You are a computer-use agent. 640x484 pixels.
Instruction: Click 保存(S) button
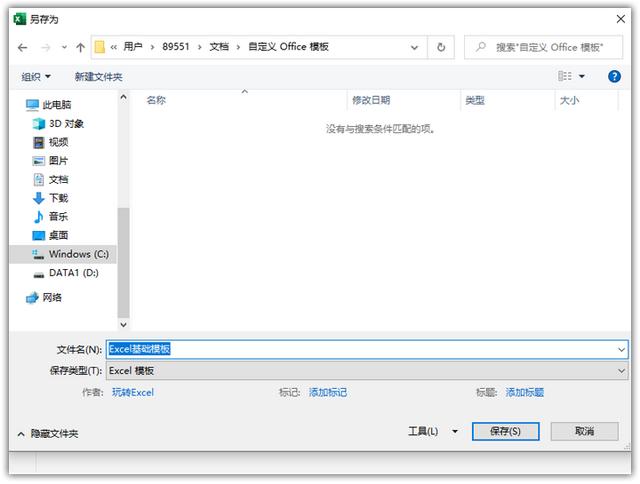(x=505, y=431)
